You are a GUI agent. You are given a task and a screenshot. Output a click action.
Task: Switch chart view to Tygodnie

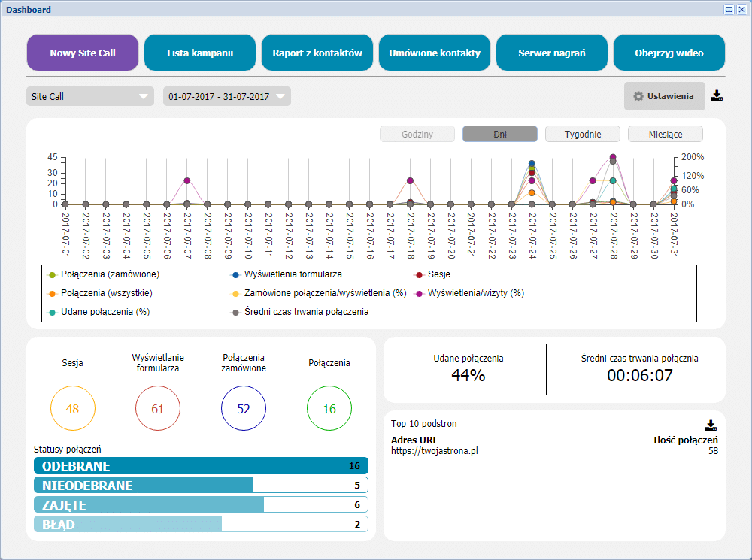[582, 133]
